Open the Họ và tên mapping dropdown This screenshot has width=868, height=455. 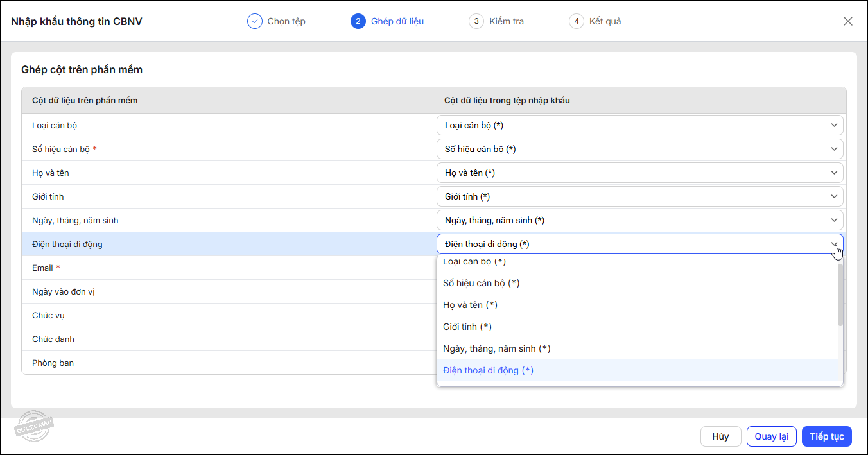834,173
